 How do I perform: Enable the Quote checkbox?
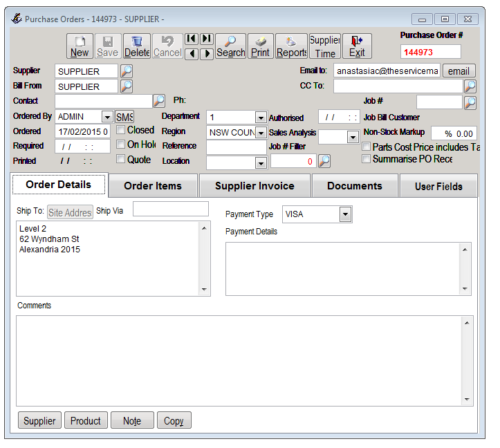tap(121, 159)
